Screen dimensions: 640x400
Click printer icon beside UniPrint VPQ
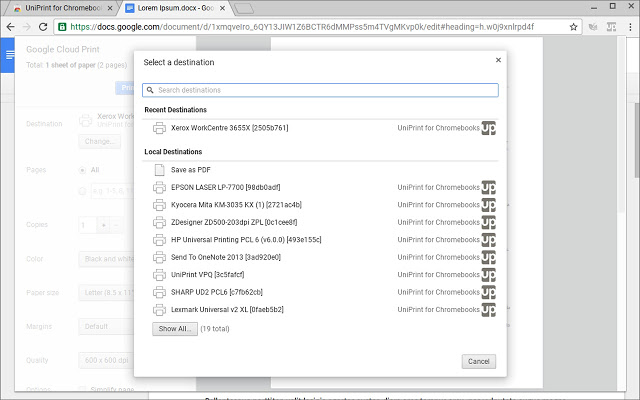159,275
